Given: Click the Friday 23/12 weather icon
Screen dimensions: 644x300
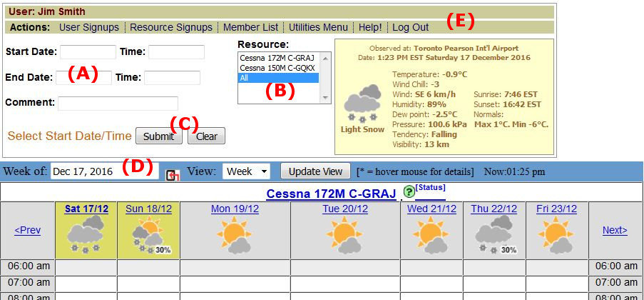Looking at the screenshot, I should click(x=556, y=236).
